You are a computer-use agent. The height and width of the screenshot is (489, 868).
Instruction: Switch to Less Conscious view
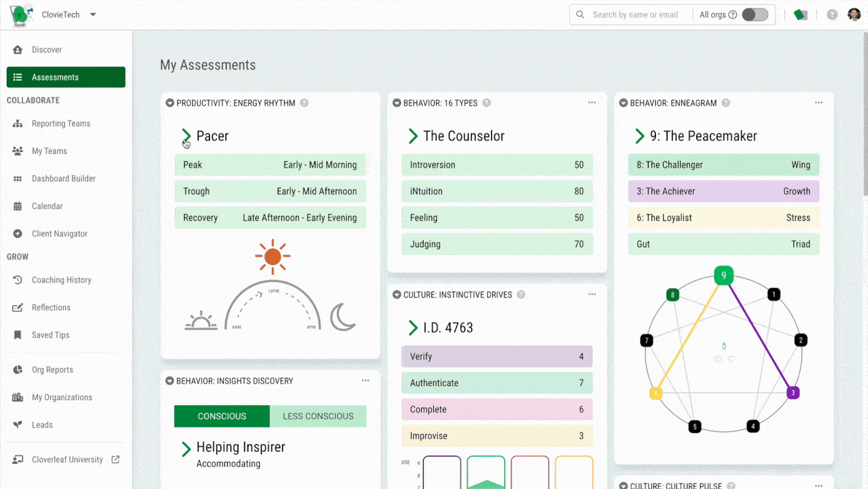pyautogui.click(x=318, y=416)
